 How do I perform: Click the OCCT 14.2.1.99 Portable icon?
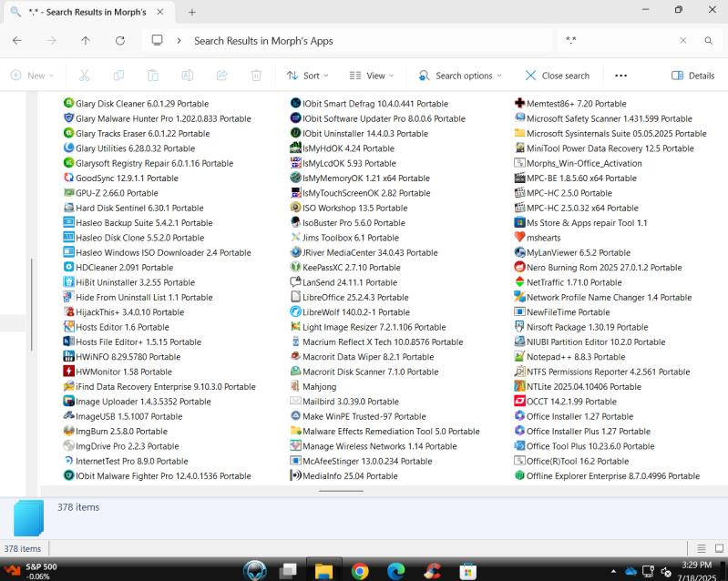coord(519,401)
